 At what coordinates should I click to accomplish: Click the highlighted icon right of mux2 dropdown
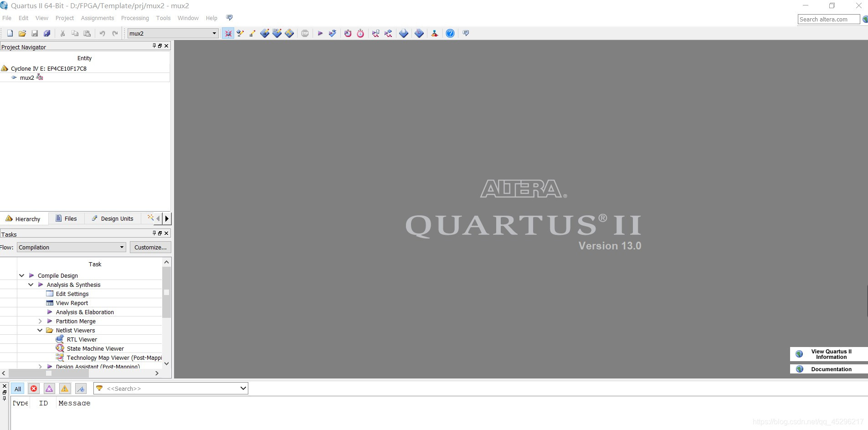pos(228,33)
